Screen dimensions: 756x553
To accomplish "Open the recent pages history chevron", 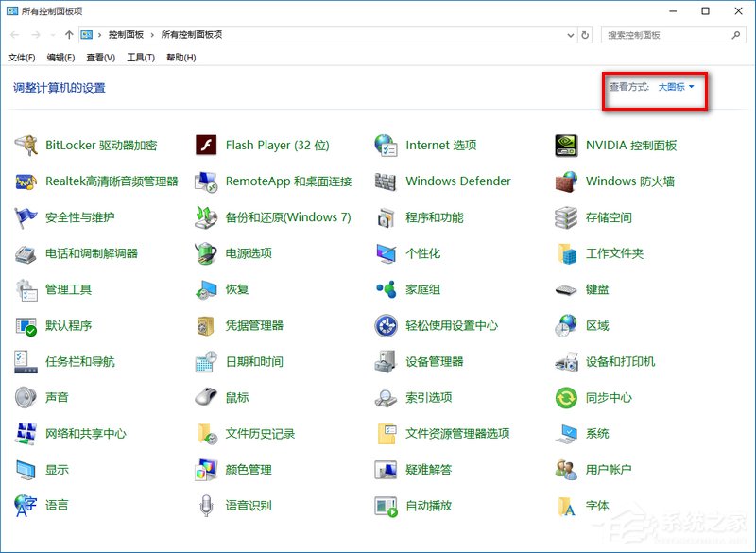I will click(x=50, y=34).
